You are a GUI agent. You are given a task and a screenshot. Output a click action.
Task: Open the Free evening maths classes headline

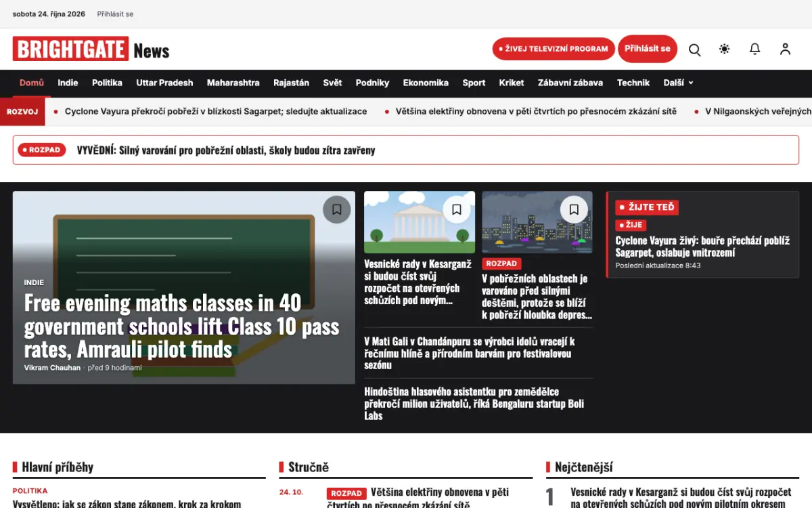click(x=181, y=326)
